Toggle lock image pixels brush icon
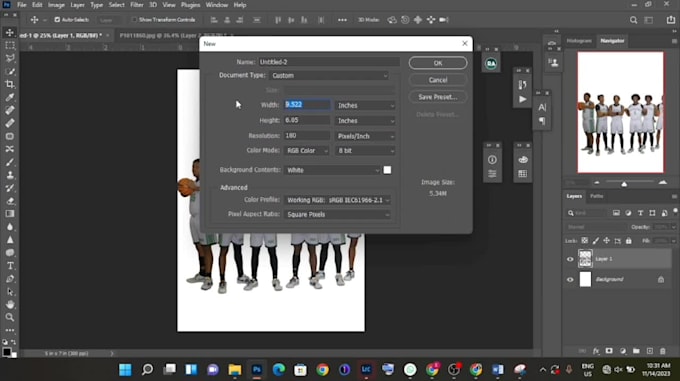 pyautogui.click(x=595, y=241)
